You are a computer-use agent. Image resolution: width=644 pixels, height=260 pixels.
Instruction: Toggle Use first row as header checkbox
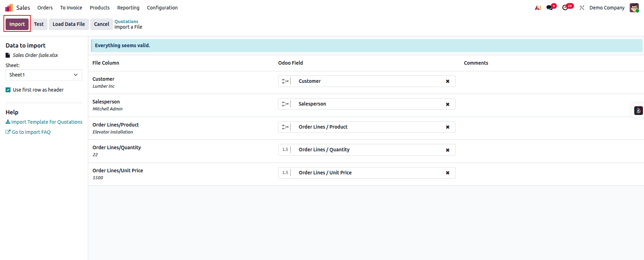[x=8, y=90]
